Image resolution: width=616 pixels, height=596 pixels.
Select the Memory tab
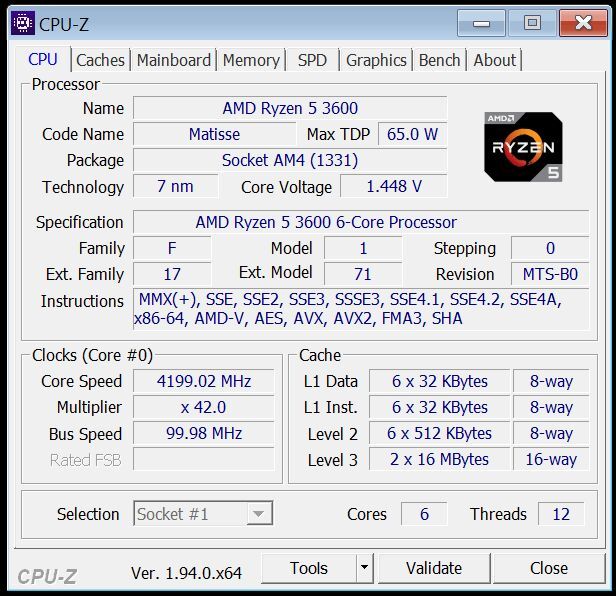251,60
